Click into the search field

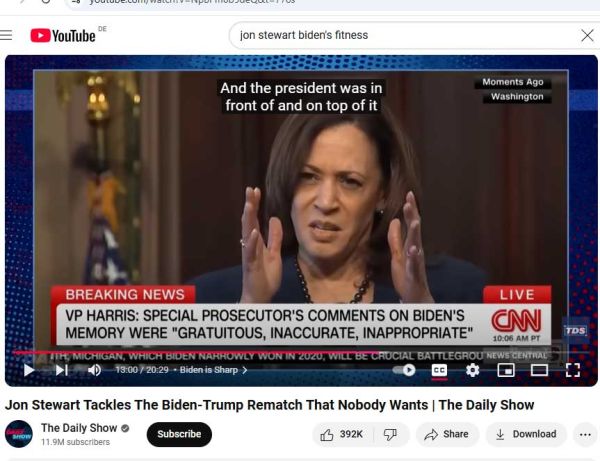tap(404, 35)
